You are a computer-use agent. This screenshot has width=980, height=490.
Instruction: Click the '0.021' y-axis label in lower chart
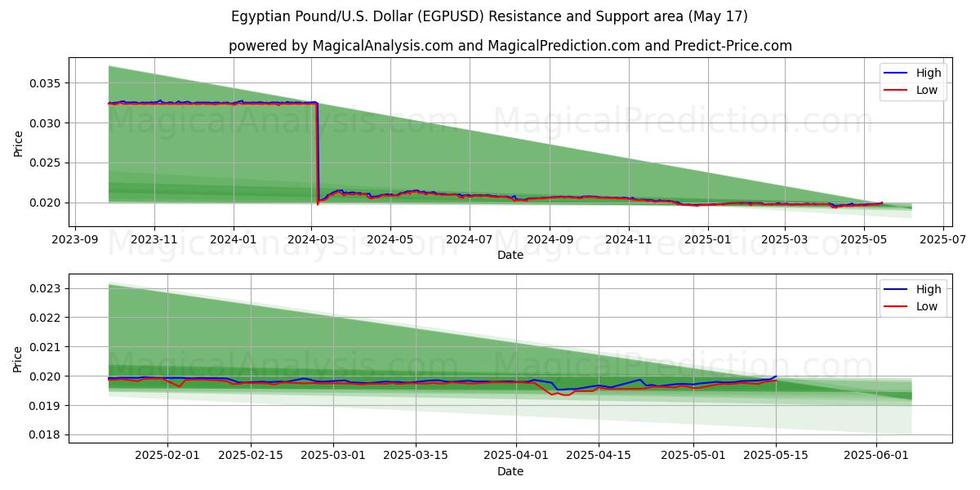(46, 347)
